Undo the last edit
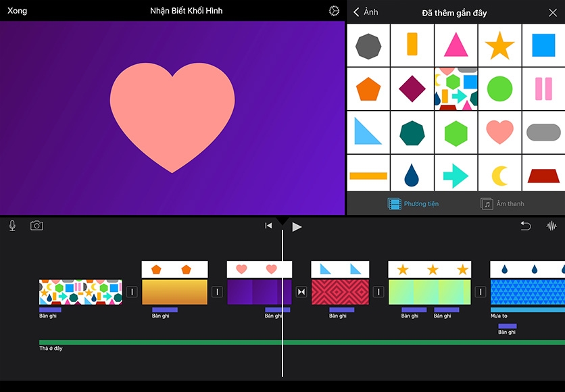Image resolution: width=565 pixels, height=392 pixels. click(525, 226)
